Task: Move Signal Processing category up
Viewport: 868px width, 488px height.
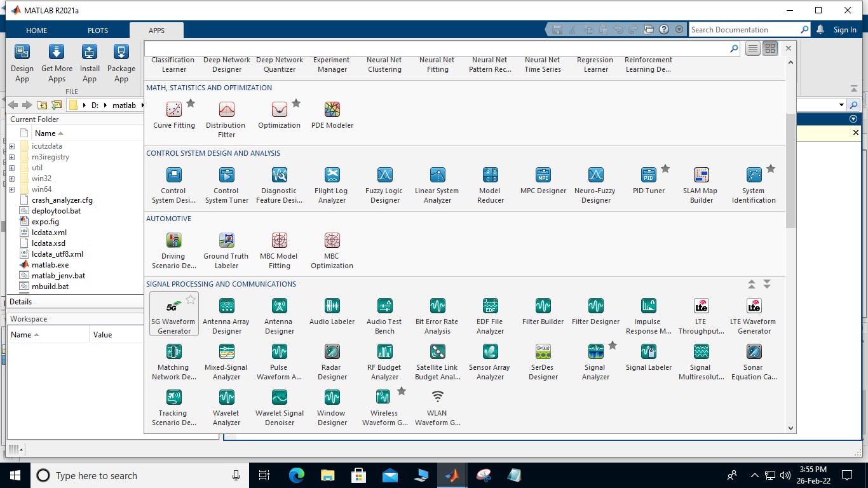Action: [x=752, y=284]
